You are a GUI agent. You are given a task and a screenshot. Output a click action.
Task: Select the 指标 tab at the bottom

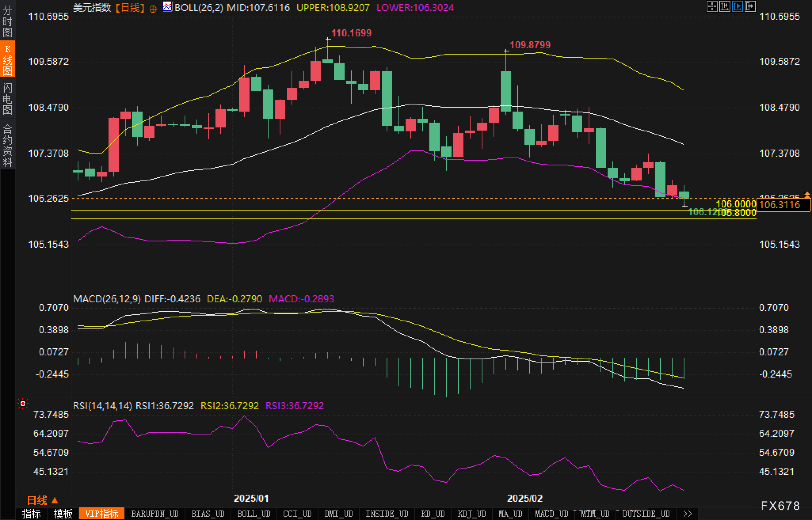pyautogui.click(x=31, y=514)
